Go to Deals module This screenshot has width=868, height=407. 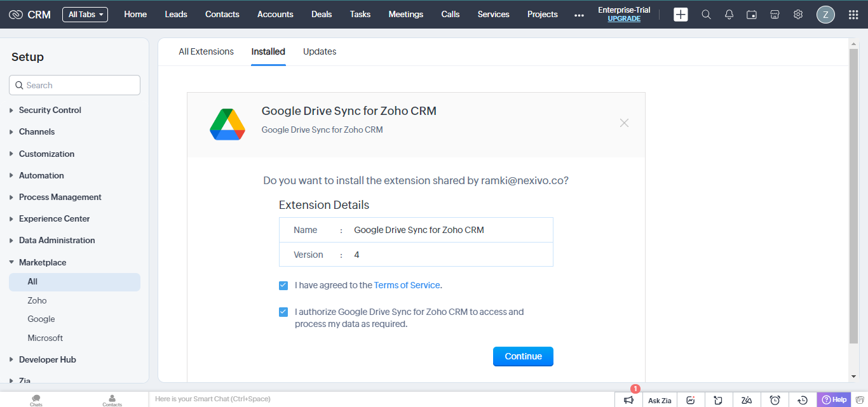pos(322,15)
